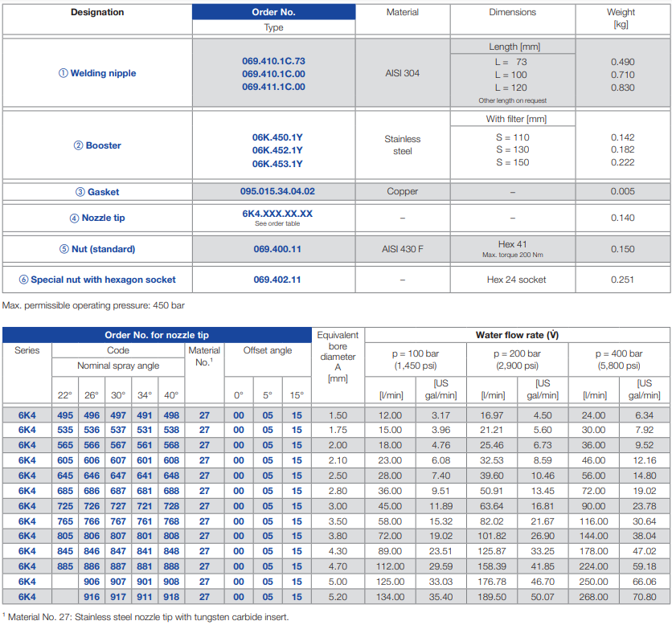Select the Nut (standard) designation
Viewport: 672px width, 625px height.
tap(97, 249)
